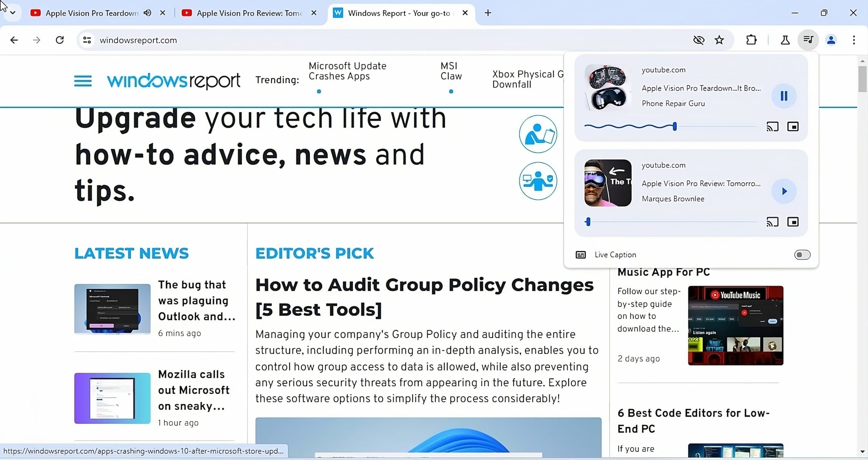Close the Apple Vision Pro Review tab

click(x=314, y=13)
